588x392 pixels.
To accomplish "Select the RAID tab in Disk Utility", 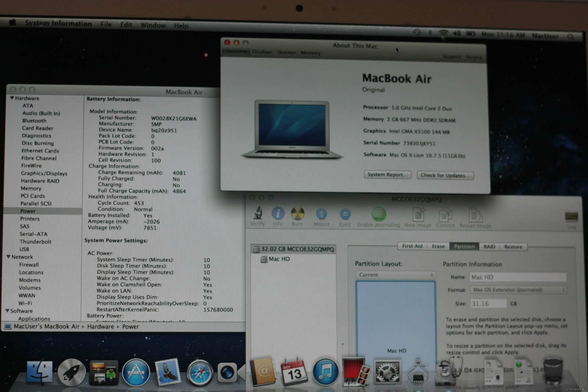I will pos(490,247).
